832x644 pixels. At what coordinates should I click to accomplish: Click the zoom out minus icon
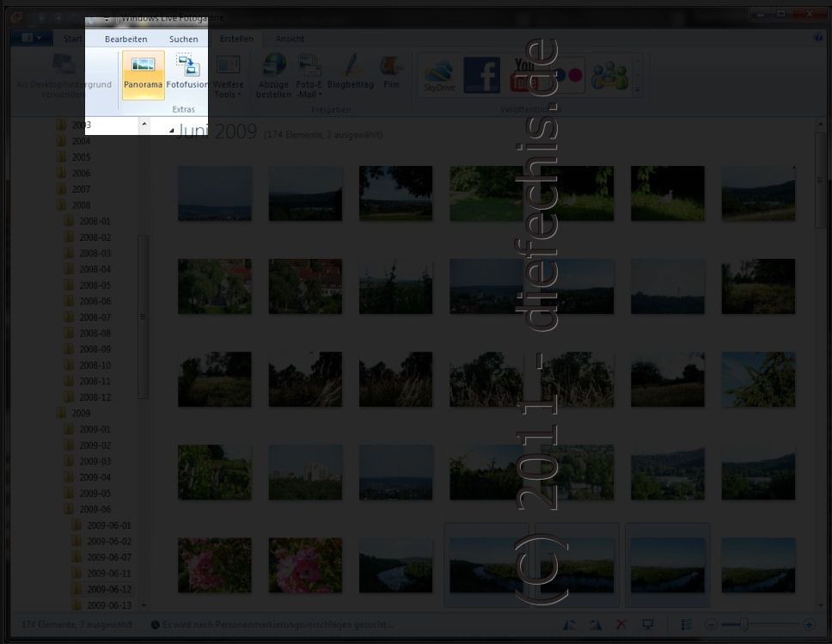pos(711,625)
